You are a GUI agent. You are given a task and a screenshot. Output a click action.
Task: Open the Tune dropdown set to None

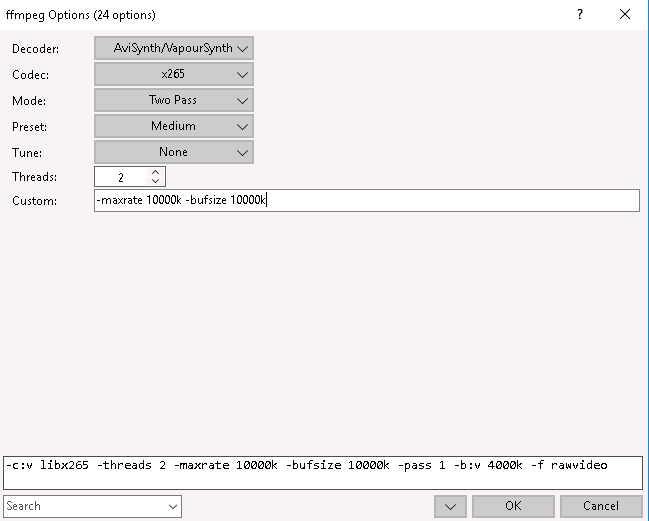click(174, 152)
